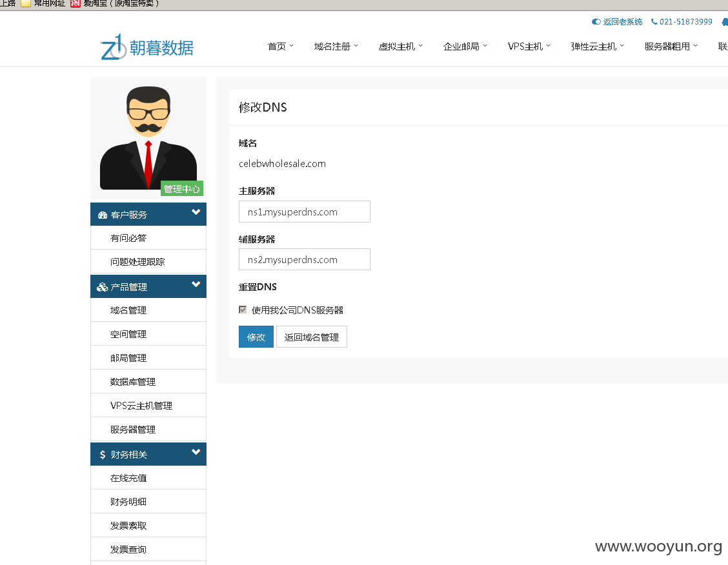Click the blue 修改 button
The height and width of the screenshot is (565, 728).
pyautogui.click(x=256, y=337)
